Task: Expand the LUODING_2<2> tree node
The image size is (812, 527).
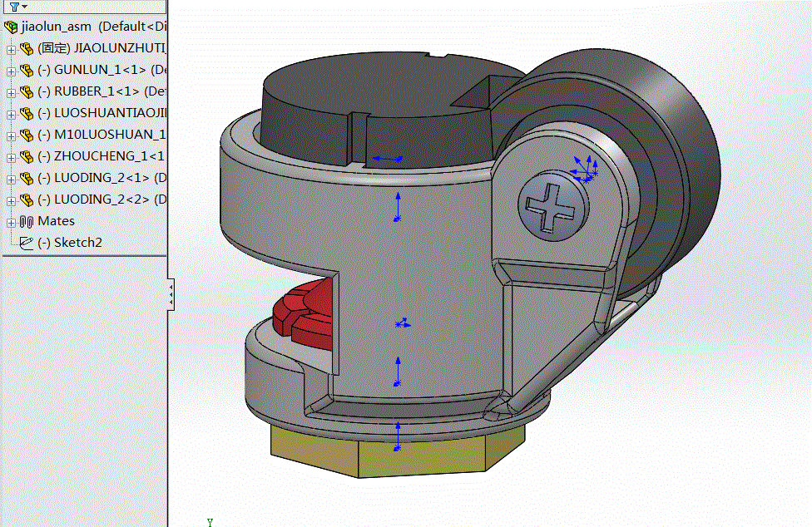Action: coord(11,200)
